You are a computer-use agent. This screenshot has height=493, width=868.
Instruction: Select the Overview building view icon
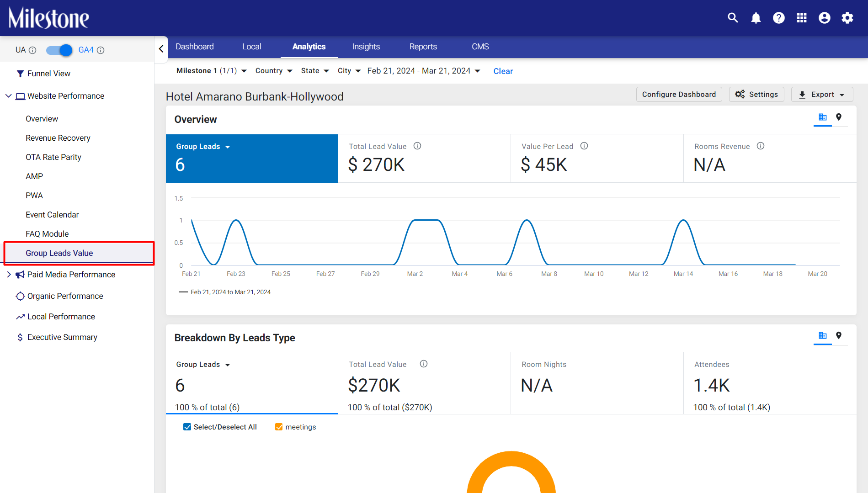pos(823,117)
